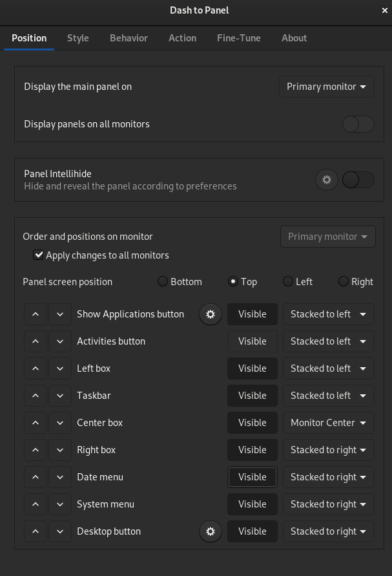Switch to the Action tab
This screenshot has height=576, width=392.
pos(182,38)
